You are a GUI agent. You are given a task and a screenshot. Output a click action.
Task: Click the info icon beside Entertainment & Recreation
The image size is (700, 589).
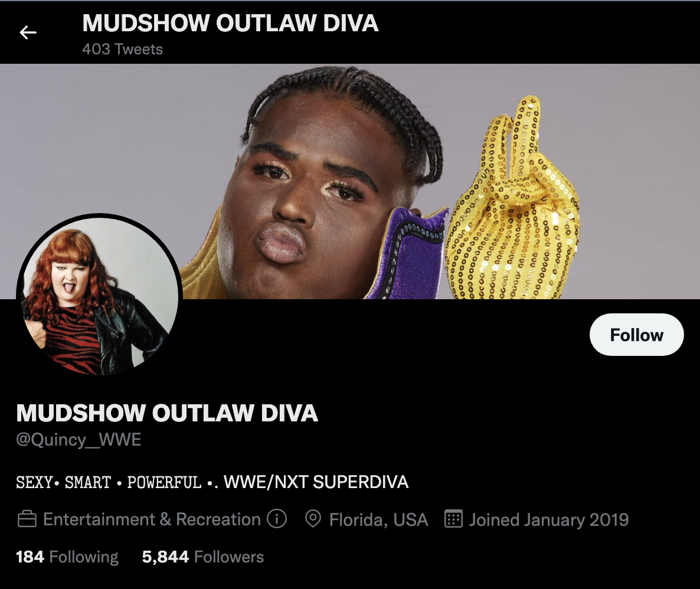277,519
